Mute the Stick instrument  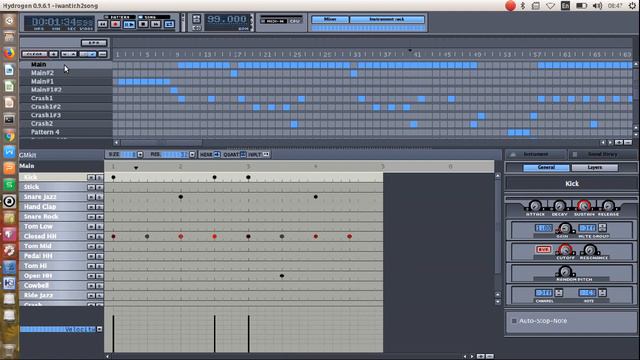coord(91,187)
